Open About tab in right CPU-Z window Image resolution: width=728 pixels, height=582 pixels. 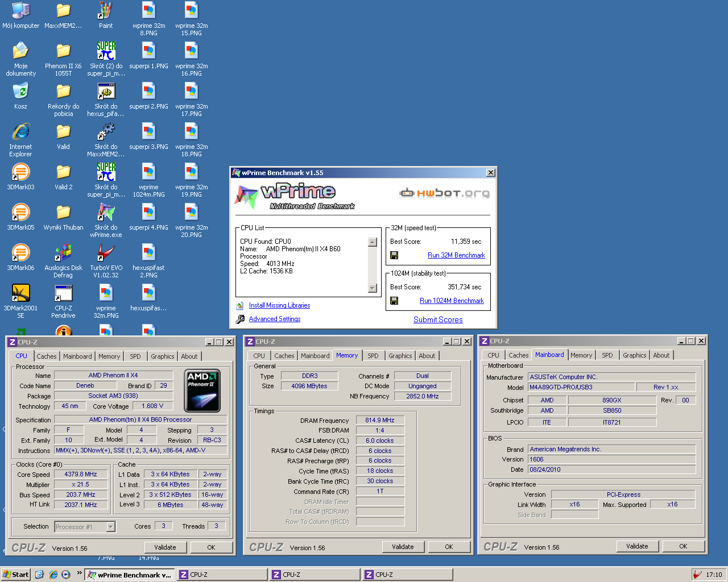pos(661,355)
